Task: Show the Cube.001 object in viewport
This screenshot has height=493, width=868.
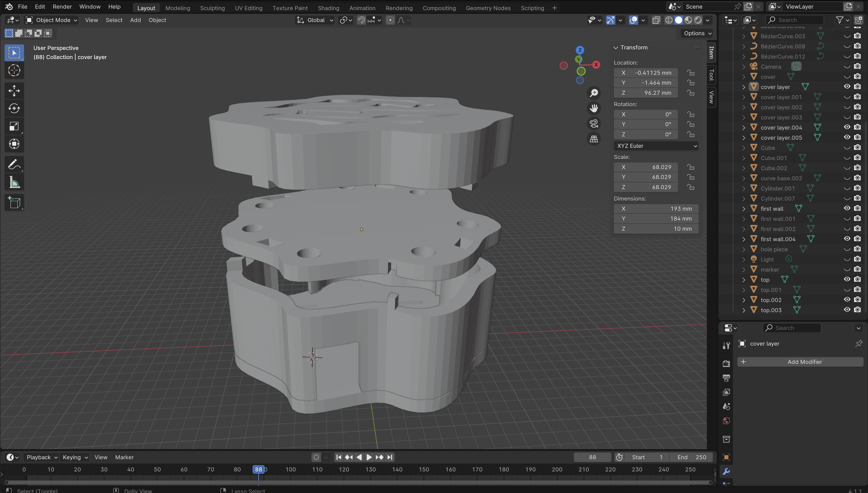Action: [x=847, y=158]
